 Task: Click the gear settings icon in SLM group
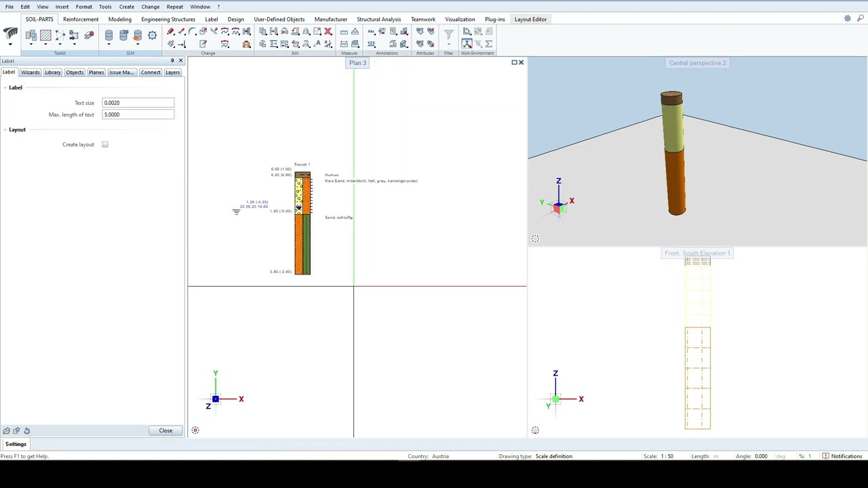click(x=152, y=35)
